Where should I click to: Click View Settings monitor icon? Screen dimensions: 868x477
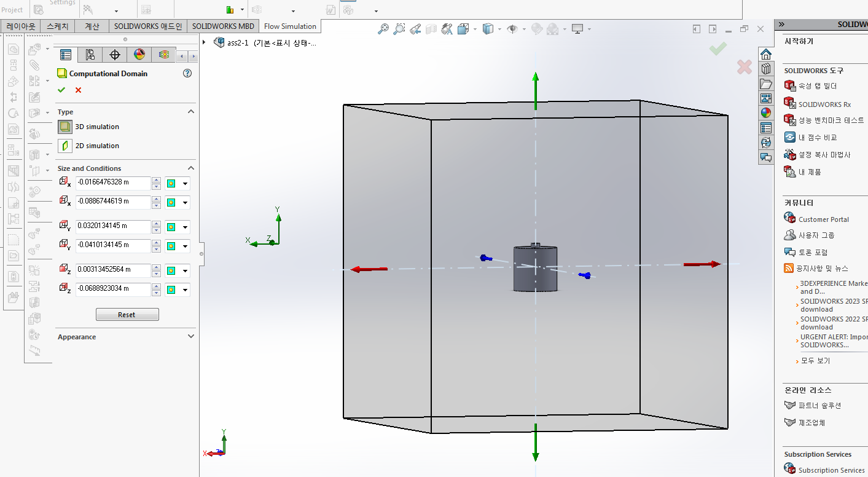point(577,29)
